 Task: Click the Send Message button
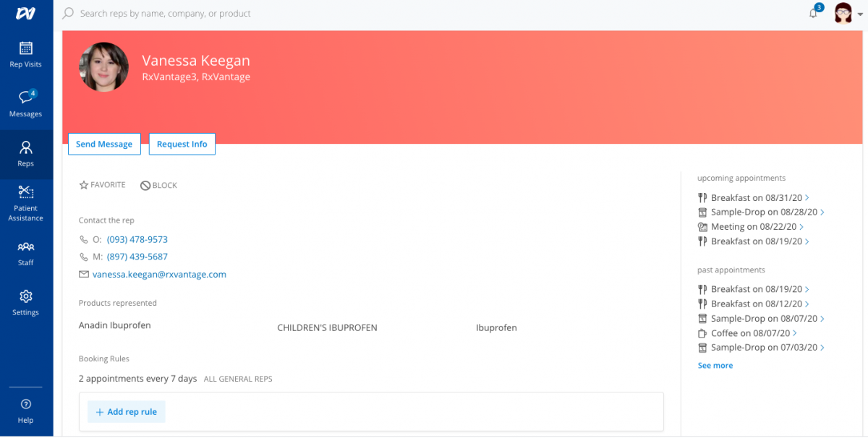[x=104, y=144]
